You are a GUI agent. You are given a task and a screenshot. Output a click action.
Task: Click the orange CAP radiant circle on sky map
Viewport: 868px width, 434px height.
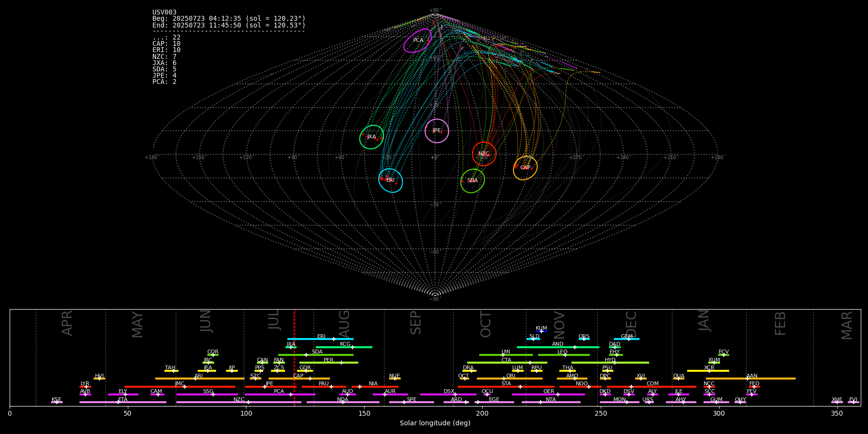[525, 168]
